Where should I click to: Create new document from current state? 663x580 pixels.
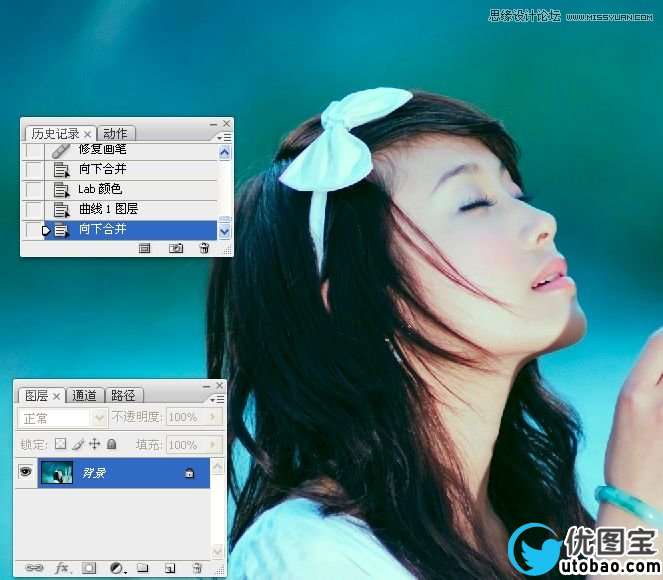pyautogui.click(x=145, y=248)
